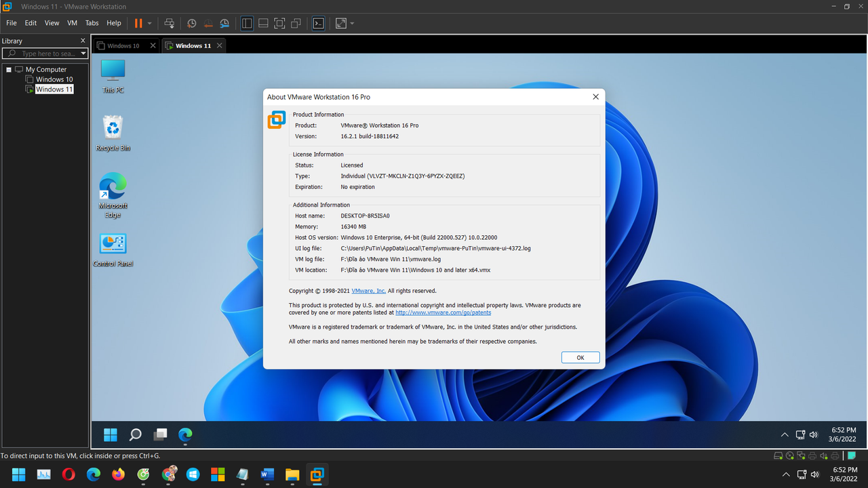Switch to Unity mode icon
This screenshot has width=868, height=488.
pyautogui.click(x=296, y=23)
